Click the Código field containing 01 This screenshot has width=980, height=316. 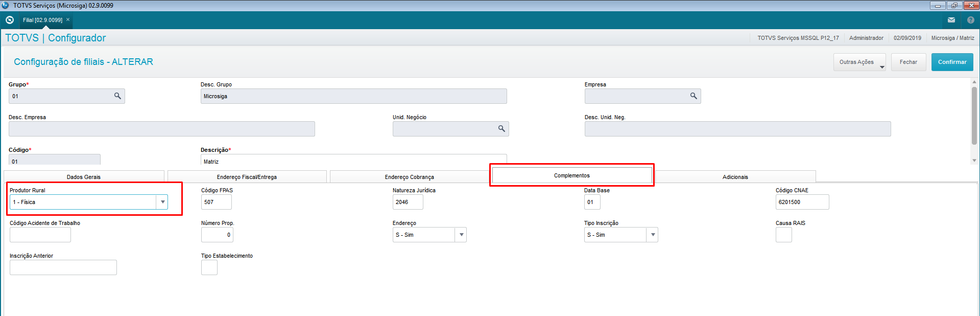pos(54,160)
